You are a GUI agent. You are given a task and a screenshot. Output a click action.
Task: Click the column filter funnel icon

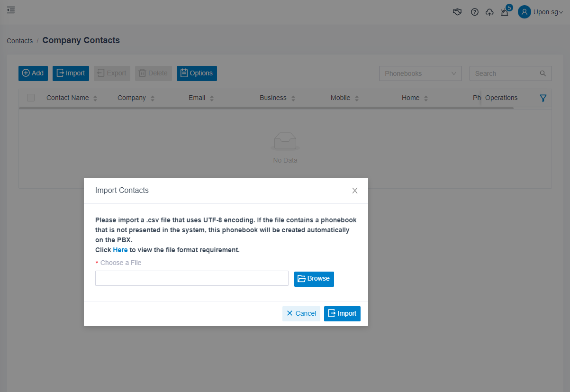(x=543, y=98)
